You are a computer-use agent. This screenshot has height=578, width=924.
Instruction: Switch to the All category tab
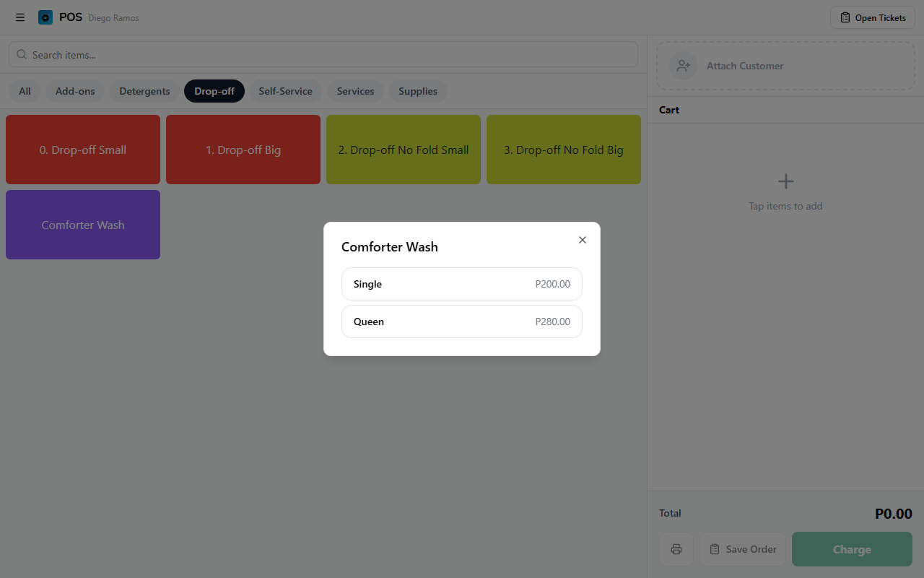(x=25, y=91)
